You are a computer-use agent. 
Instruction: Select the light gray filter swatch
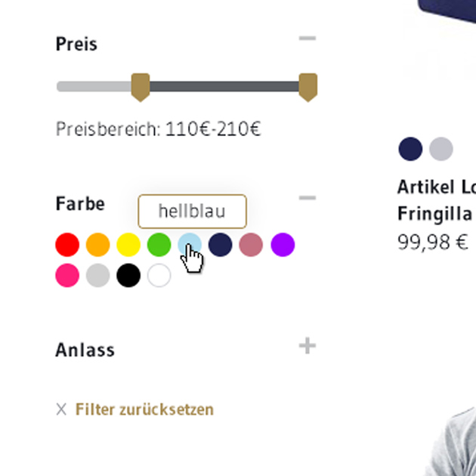[97, 275]
